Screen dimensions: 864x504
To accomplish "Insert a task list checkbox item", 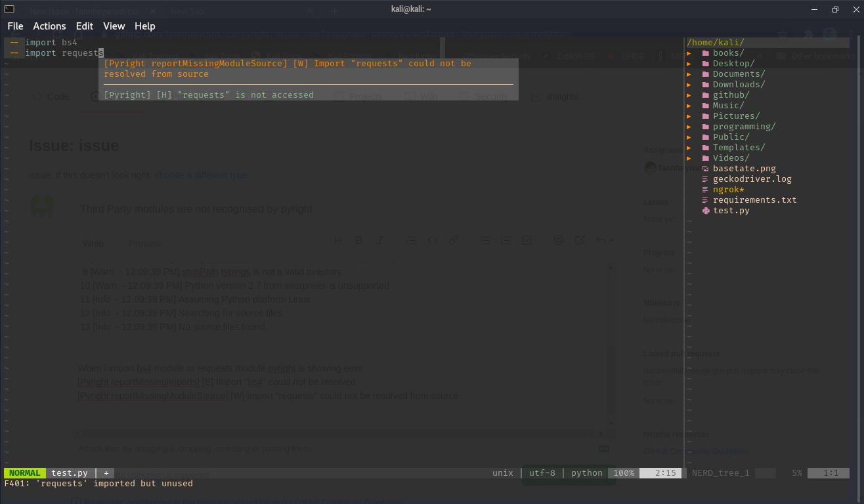I will click(527, 240).
